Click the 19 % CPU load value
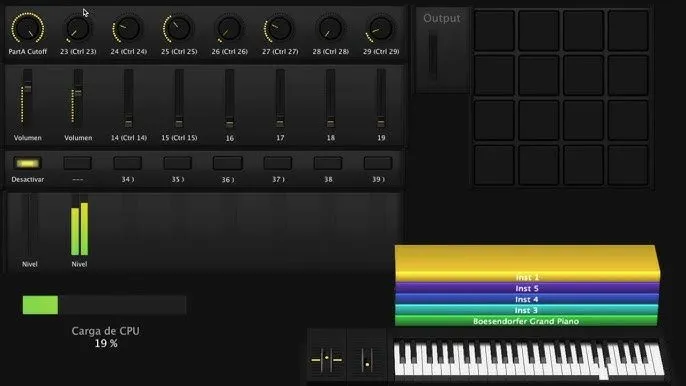The width and height of the screenshot is (686, 386). click(x=106, y=344)
